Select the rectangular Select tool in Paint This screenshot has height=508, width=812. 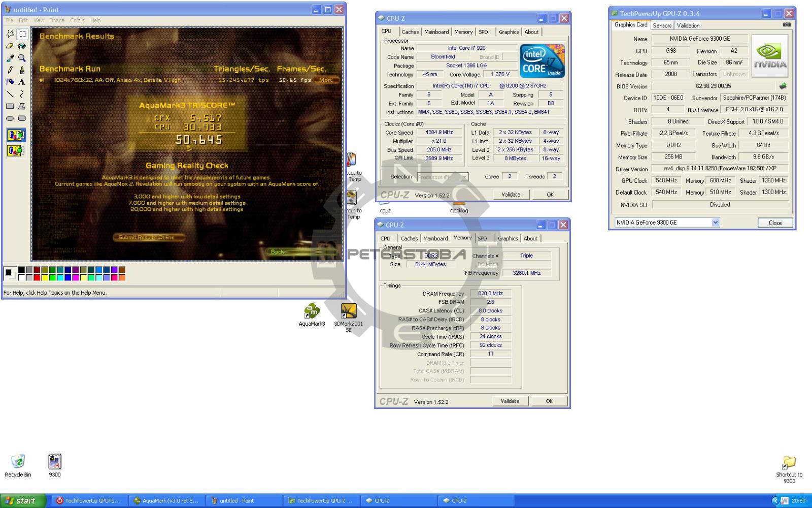[22, 34]
